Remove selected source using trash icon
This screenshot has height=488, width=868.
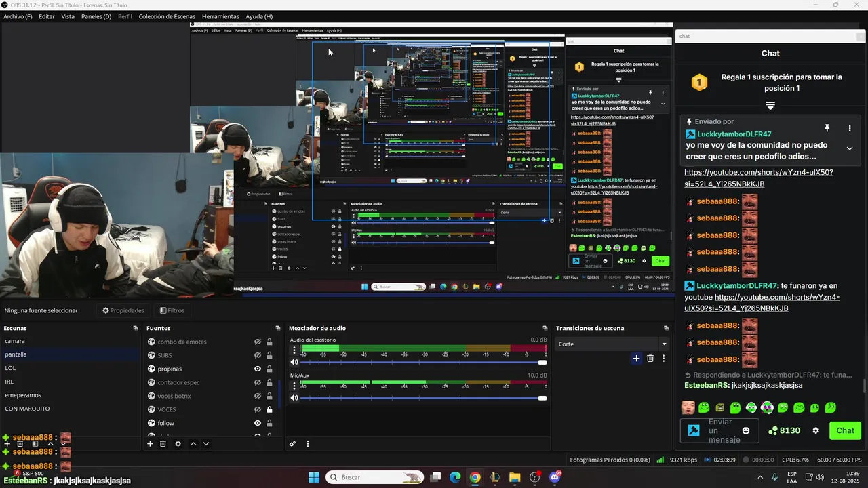tap(163, 444)
